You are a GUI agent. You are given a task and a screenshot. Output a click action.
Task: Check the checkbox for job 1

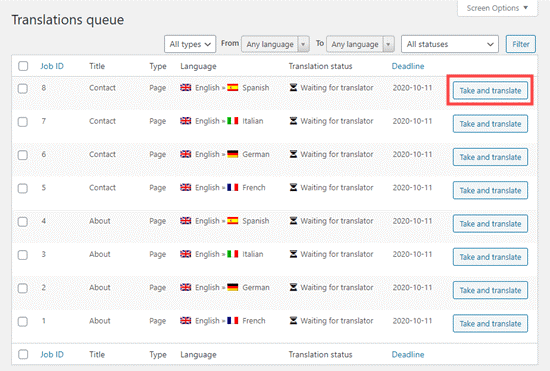(23, 322)
